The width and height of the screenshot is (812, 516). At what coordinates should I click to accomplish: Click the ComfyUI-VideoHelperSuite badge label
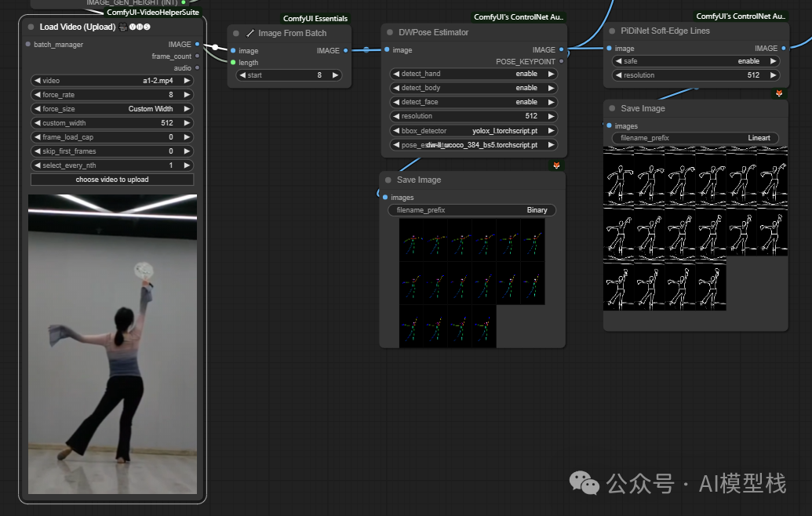point(153,12)
